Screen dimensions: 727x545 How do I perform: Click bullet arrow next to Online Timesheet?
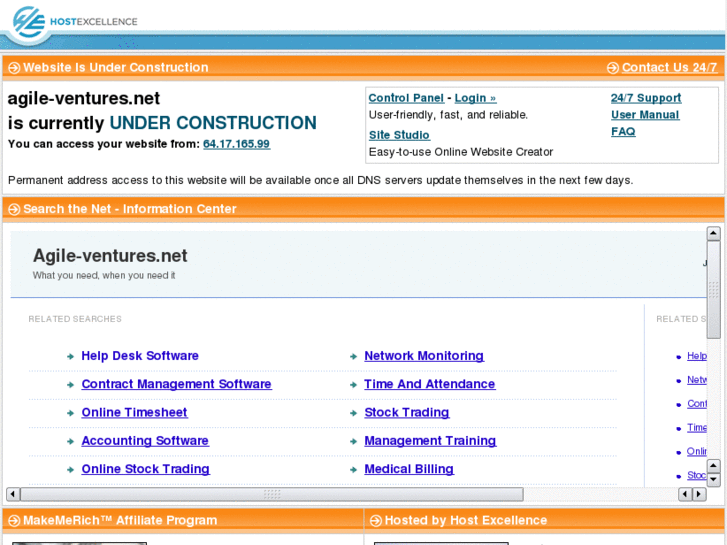70,413
